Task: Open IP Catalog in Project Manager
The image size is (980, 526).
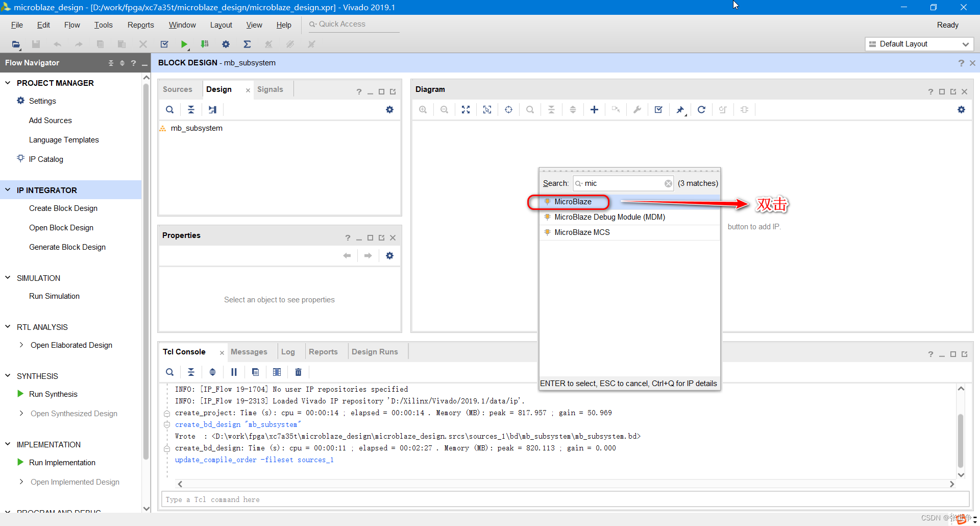Action: pos(46,159)
